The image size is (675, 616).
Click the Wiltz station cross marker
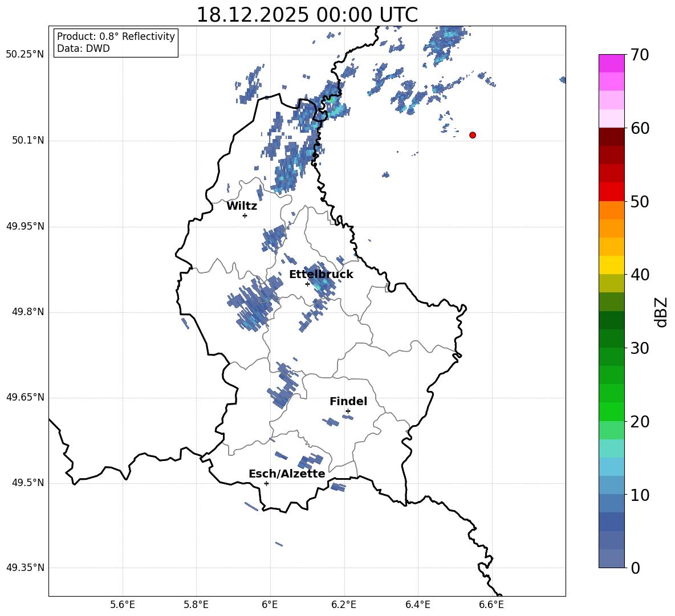[x=245, y=215]
